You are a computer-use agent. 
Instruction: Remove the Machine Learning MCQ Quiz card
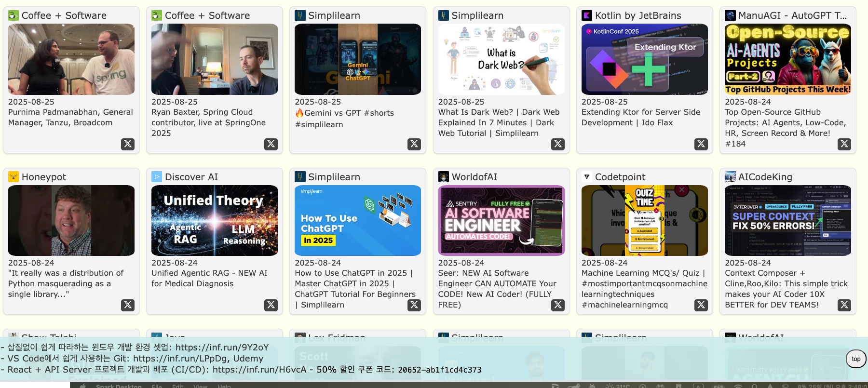[701, 305]
